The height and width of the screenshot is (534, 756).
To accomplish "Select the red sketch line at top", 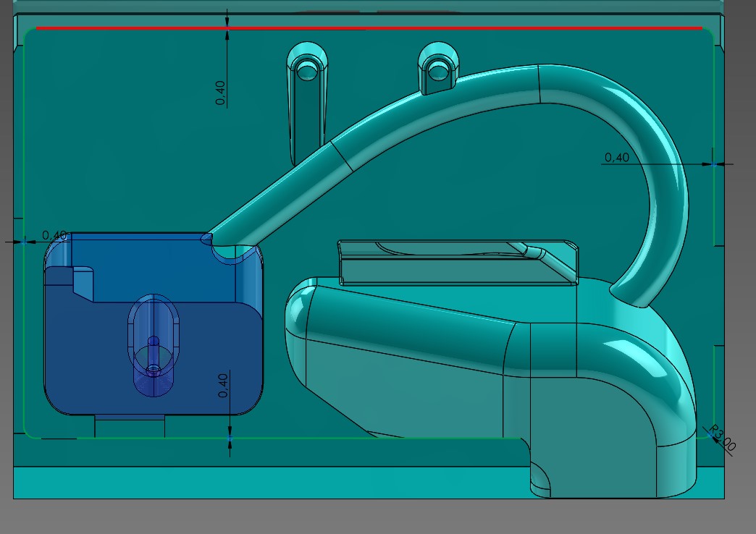I will 369,28.
